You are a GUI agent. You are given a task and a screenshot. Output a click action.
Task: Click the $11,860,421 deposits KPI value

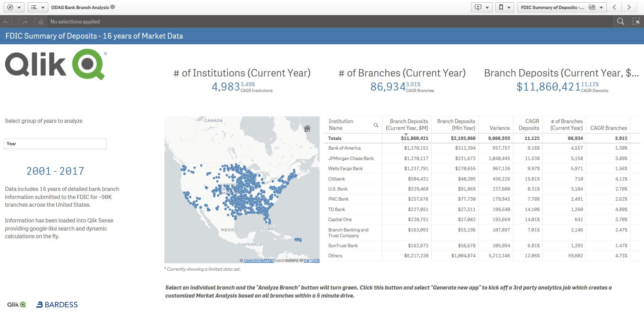click(x=548, y=87)
